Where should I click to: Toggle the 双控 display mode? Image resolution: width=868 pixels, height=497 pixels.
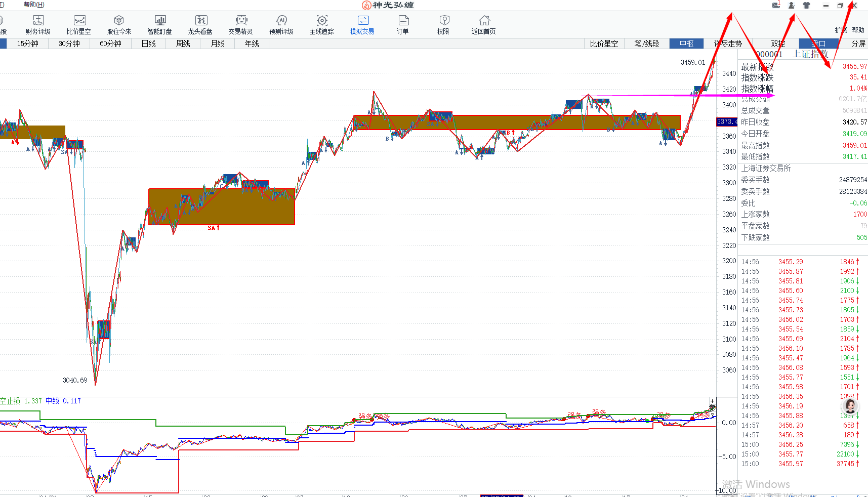(x=777, y=44)
